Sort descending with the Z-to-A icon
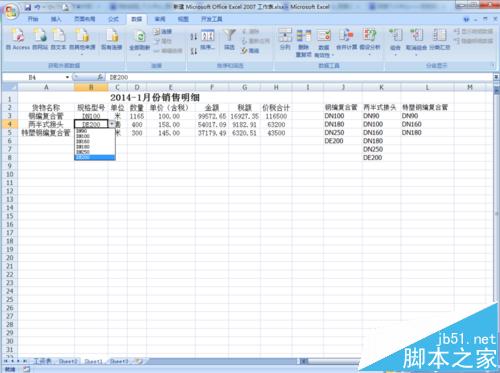The height and width of the screenshot is (373, 500). (194, 51)
